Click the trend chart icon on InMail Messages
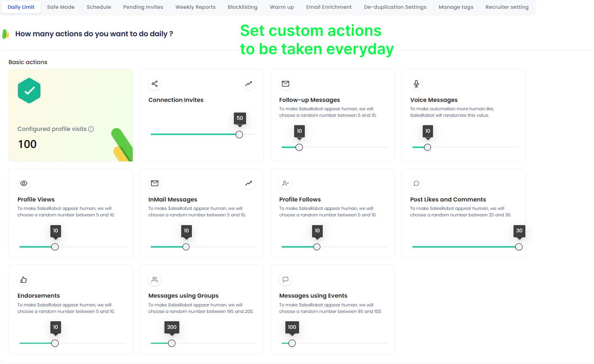The image size is (594, 364). pos(248,184)
